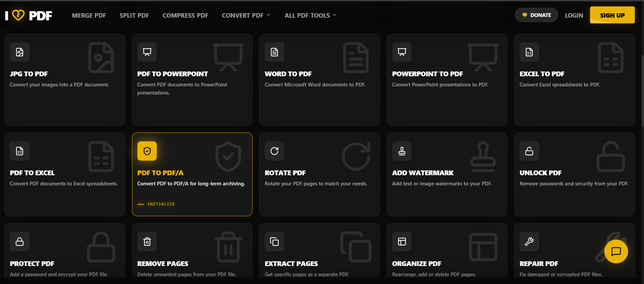Screen dimensions: 644x284
Task: Click the I Love PDF logo
Action: pyautogui.click(x=29, y=15)
